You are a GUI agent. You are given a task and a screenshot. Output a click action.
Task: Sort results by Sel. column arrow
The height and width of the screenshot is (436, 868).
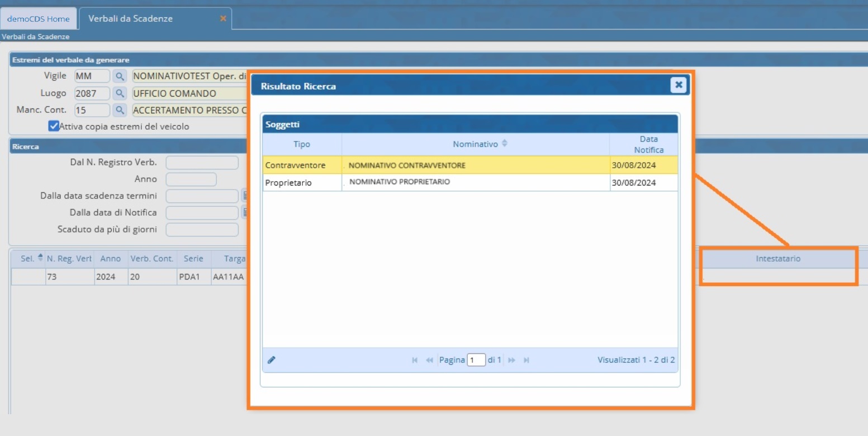pos(40,258)
